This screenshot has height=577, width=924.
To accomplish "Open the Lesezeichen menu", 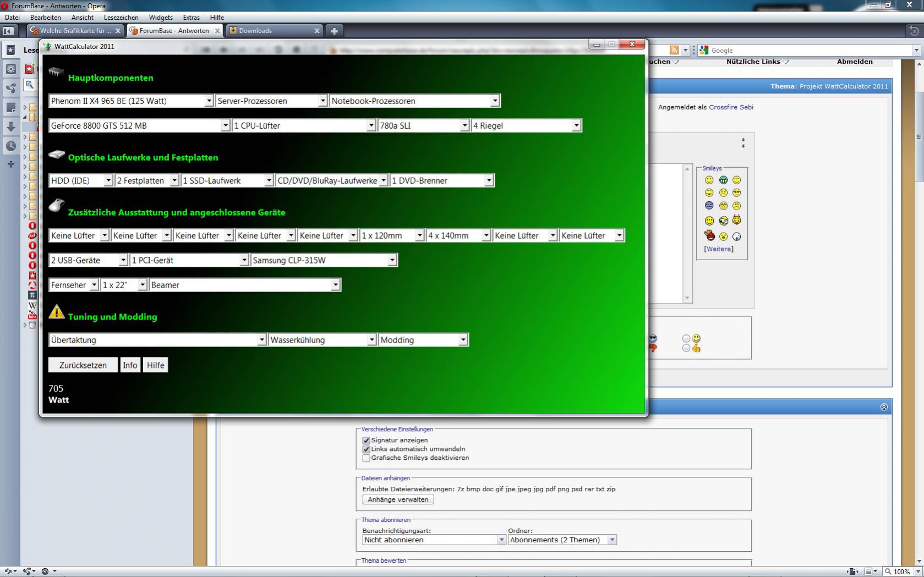I will pyautogui.click(x=121, y=17).
